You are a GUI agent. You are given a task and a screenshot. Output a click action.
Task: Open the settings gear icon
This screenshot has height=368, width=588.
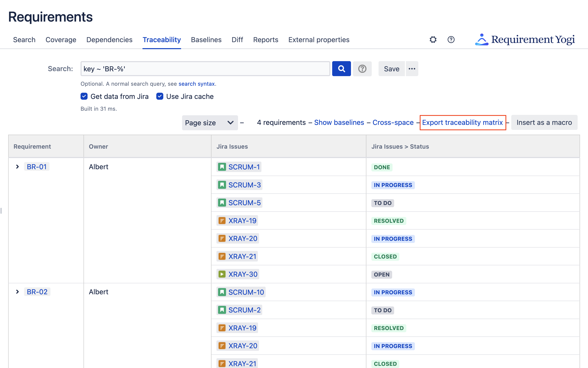point(433,39)
